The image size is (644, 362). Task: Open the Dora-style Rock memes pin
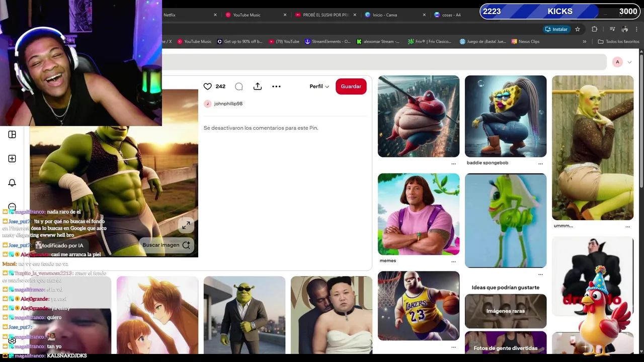(x=419, y=214)
